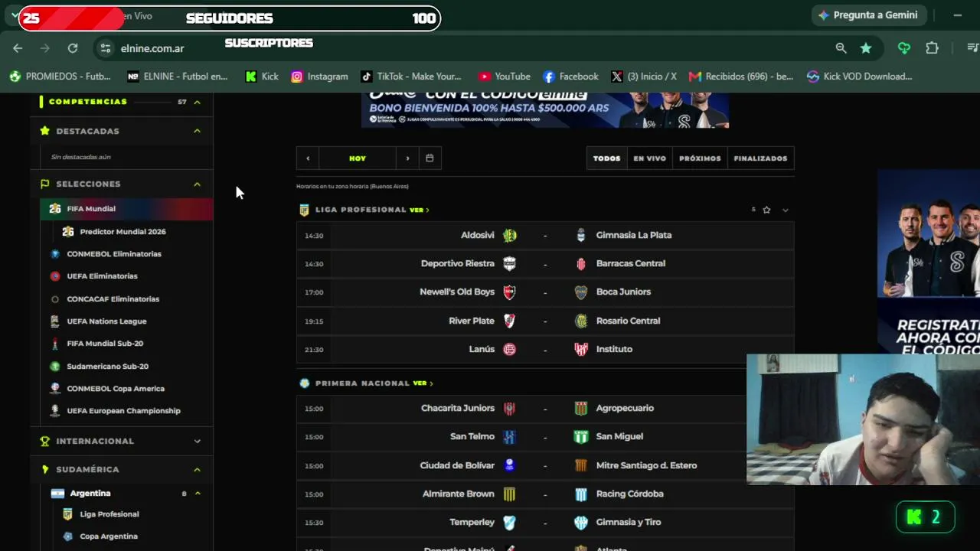
Task: Open the Instagram bookmark
Action: 319,77
